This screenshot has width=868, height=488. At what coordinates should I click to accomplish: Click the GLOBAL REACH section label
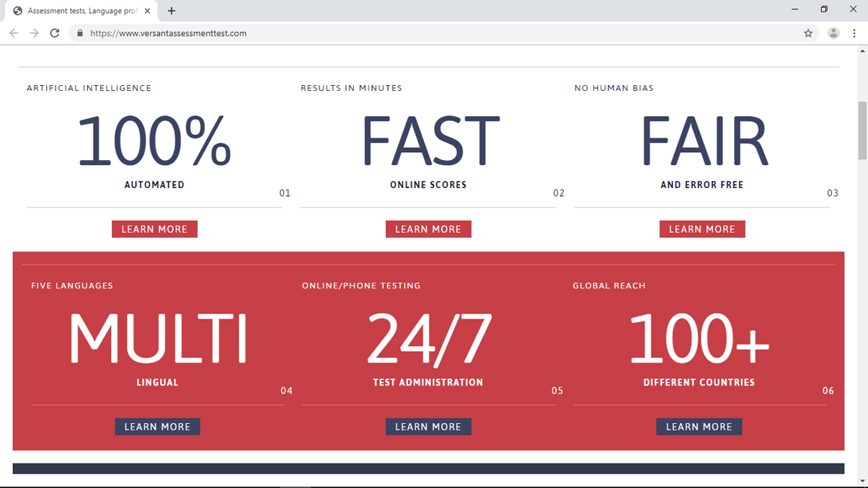tap(609, 285)
